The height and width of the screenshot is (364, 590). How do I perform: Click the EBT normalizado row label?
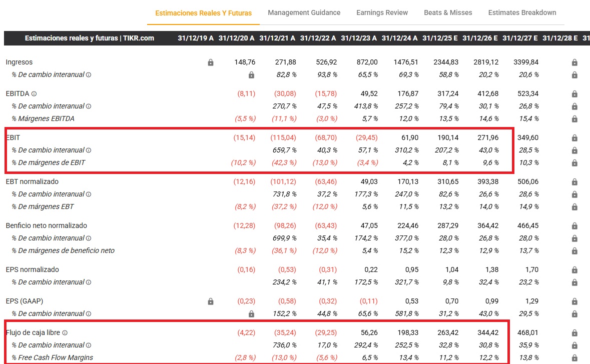[x=32, y=182]
